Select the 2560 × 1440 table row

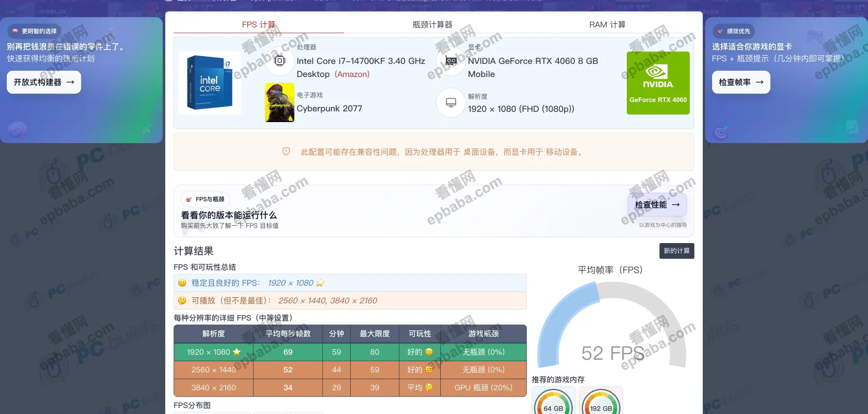[x=350, y=370]
